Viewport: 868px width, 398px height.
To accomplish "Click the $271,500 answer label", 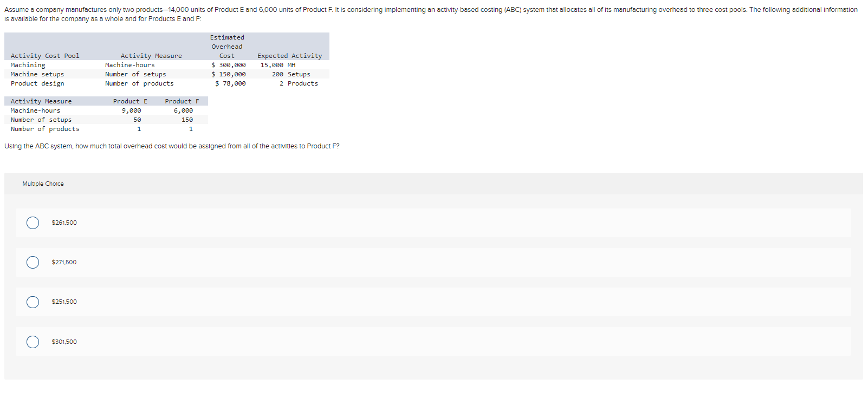I will (63, 262).
